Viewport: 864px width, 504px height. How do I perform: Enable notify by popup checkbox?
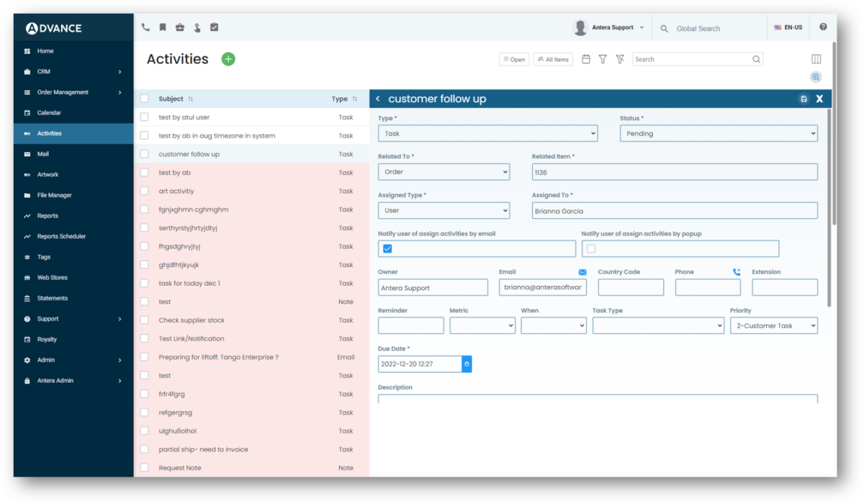(x=592, y=248)
